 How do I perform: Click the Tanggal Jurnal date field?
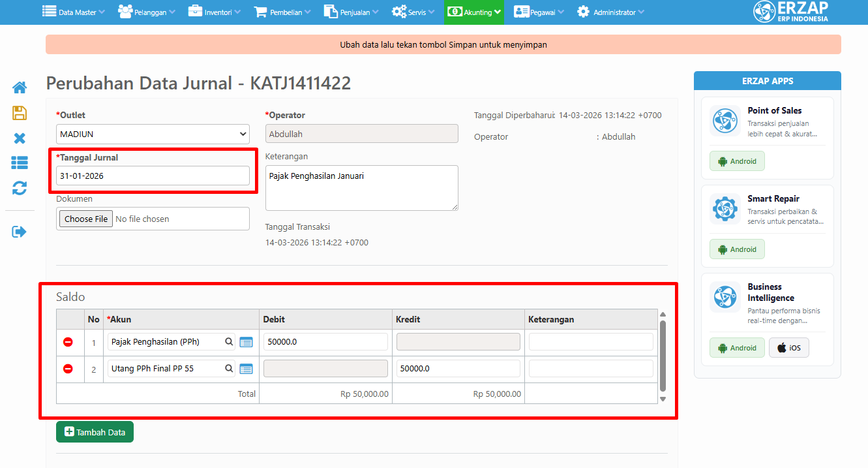(153, 176)
